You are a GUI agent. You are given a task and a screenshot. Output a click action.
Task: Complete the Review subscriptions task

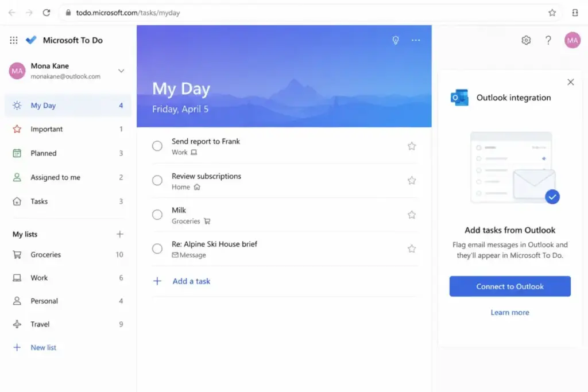point(157,180)
